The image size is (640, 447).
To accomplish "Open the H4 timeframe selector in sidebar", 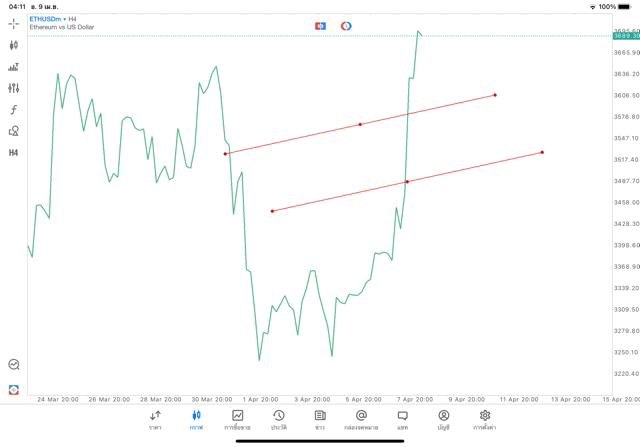I will (x=14, y=152).
